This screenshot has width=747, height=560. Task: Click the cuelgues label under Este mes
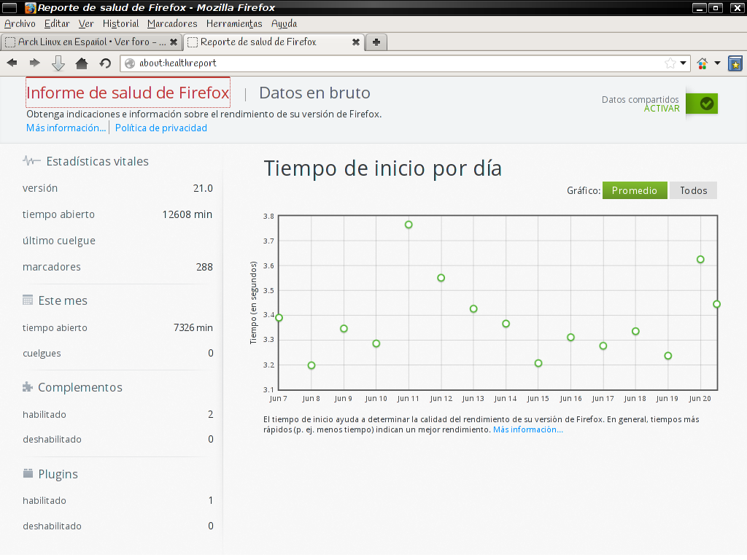pyautogui.click(x=42, y=354)
